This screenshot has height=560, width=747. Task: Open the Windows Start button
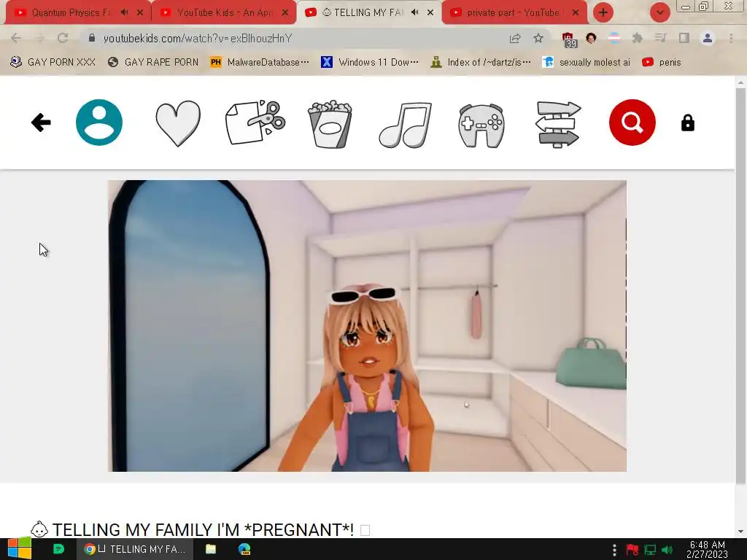(19, 549)
